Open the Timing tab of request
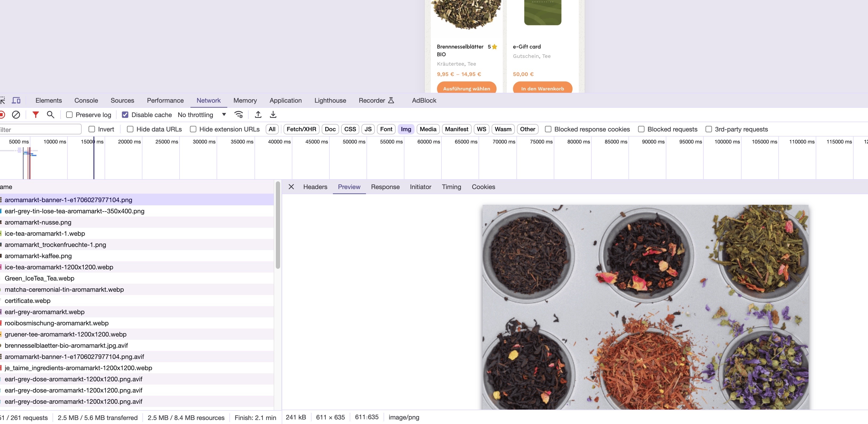 (x=451, y=187)
